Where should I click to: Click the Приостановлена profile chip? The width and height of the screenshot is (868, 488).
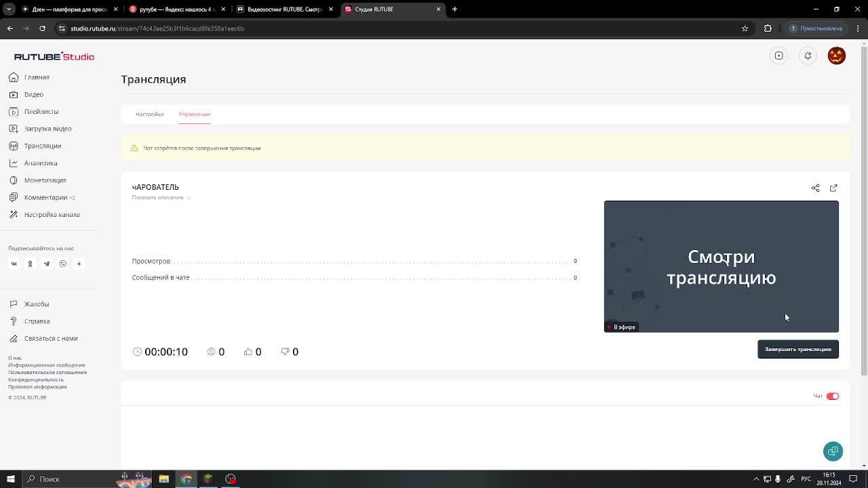(817, 28)
